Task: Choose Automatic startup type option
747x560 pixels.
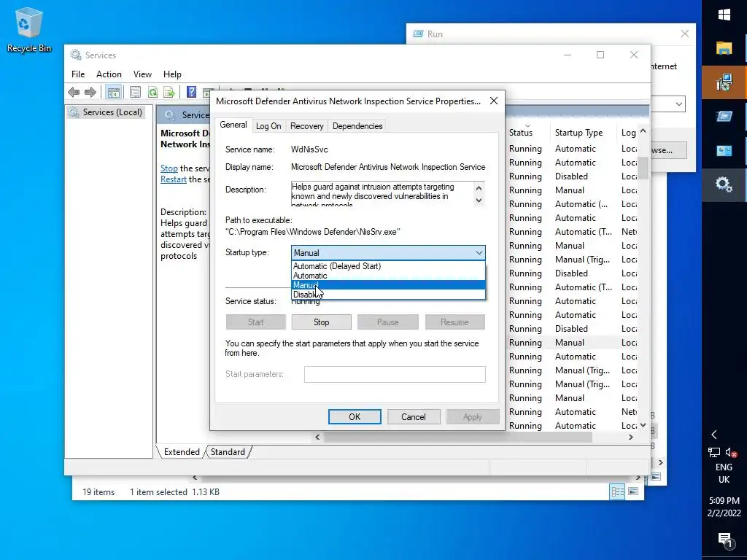Action: [388, 276]
